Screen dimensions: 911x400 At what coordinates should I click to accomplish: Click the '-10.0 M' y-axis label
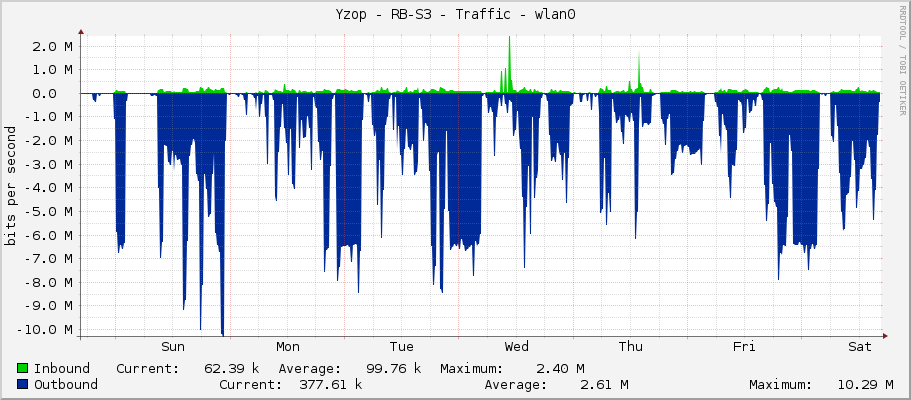(x=45, y=329)
